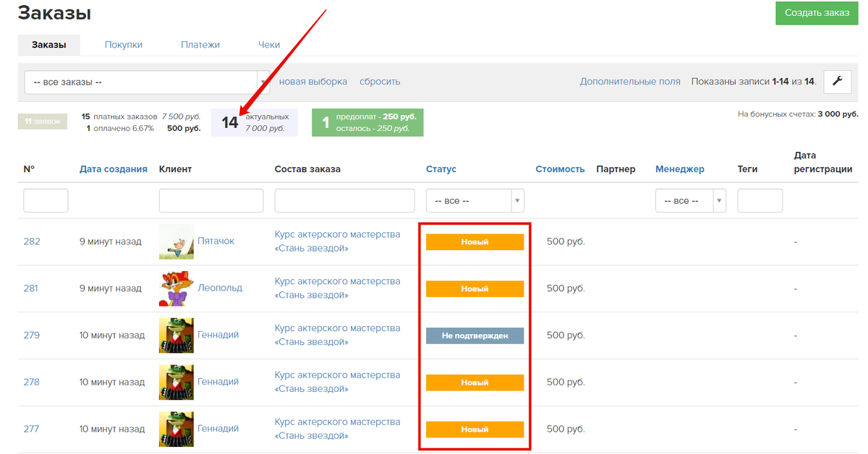Screen dimensions: 868x454
Task: Focus the № filter input field
Action: tap(46, 200)
